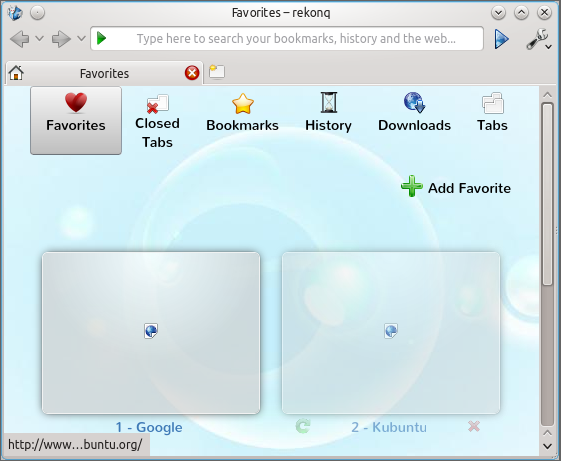Select the Favorites tab
This screenshot has height=461, width=561.
(104, 73)
